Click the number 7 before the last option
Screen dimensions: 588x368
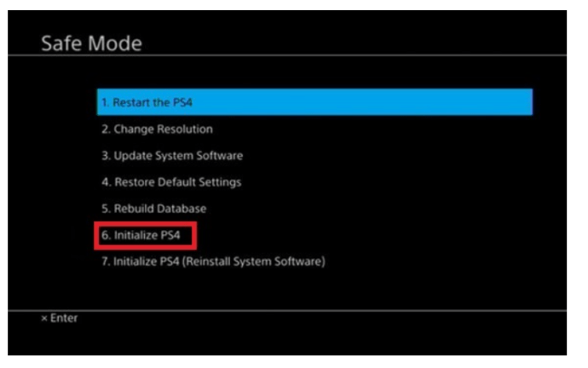pyautogui.click(x=106, y=262)
